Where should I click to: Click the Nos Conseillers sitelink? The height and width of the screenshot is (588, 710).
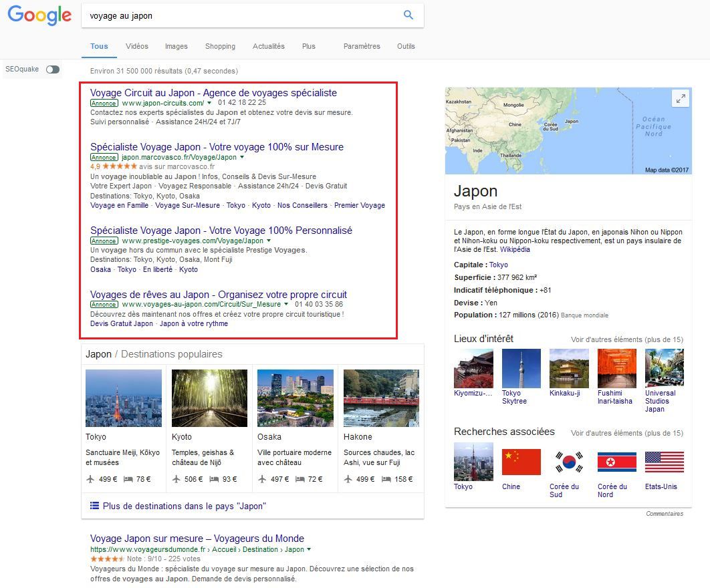tap(302, 206)
